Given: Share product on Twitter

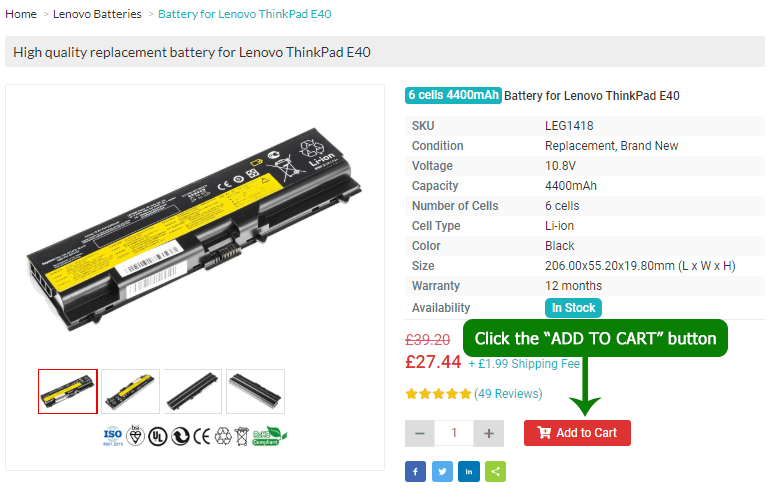Looking at the screenshot, I should [x=442, y=471].
